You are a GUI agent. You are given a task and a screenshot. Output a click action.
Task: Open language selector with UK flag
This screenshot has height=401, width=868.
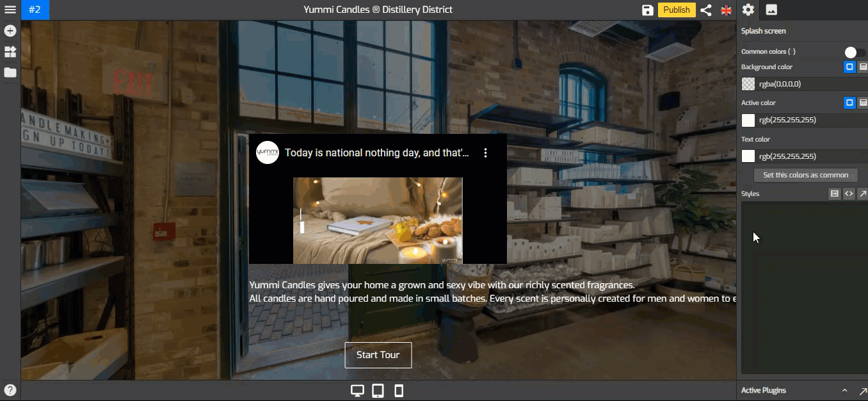point(726,10)
